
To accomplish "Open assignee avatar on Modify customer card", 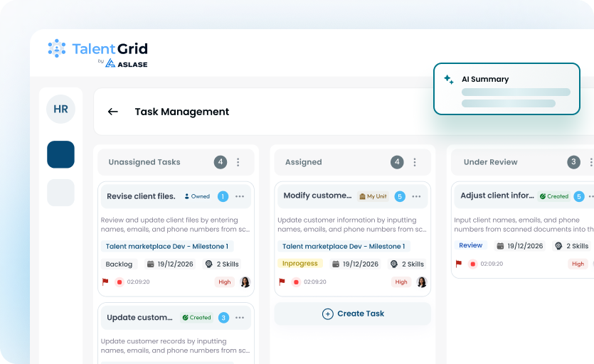I will tap(422, 282).
